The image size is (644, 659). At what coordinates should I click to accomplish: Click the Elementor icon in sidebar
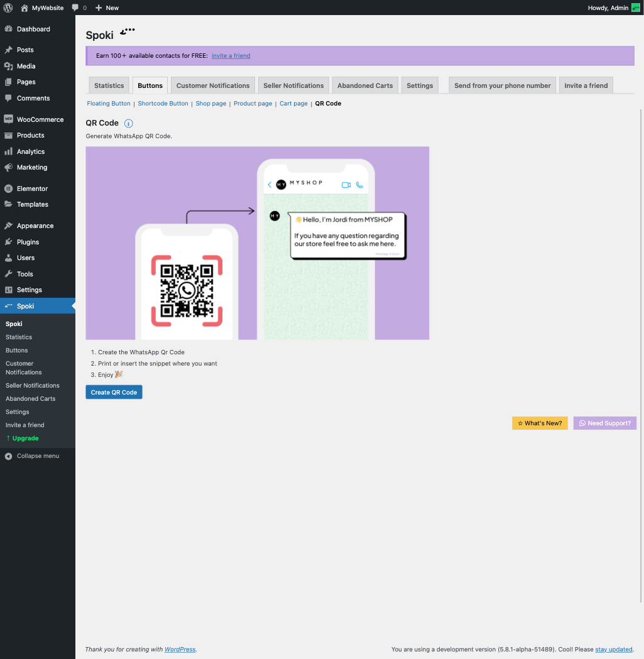pyautogui.click(x=8, y=188)
